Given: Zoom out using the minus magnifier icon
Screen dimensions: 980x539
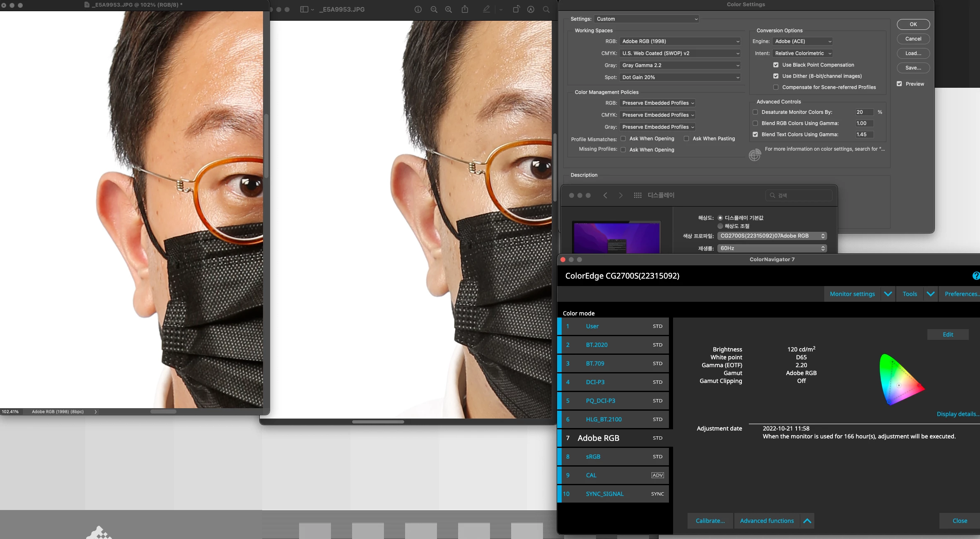Looking at the screenshot, I should point(434,10).
